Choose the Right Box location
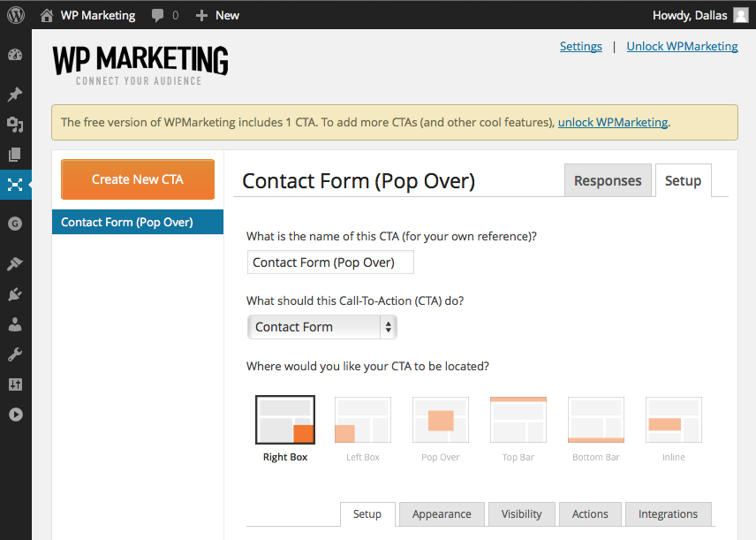This screenshot has width=756, height=540. pos(285,429)
